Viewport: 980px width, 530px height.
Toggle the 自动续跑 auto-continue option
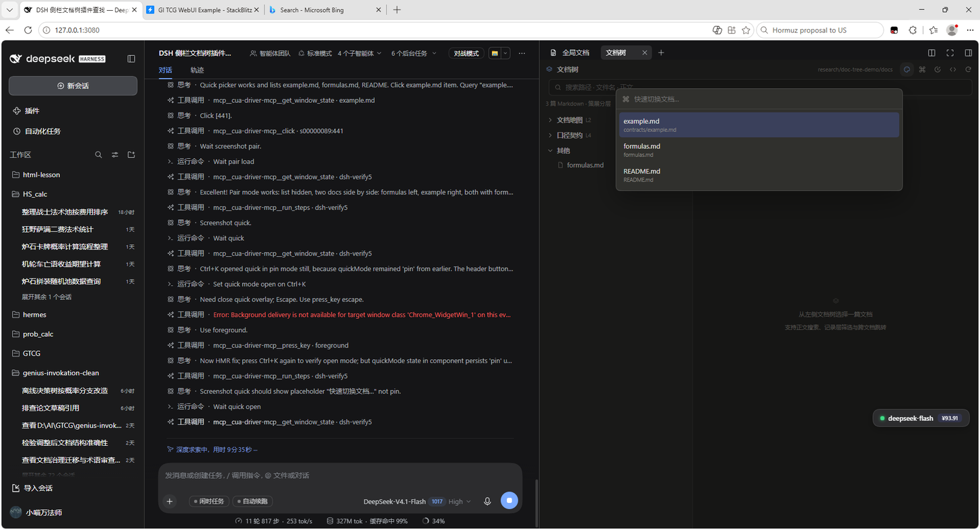[x=252, y=501]
